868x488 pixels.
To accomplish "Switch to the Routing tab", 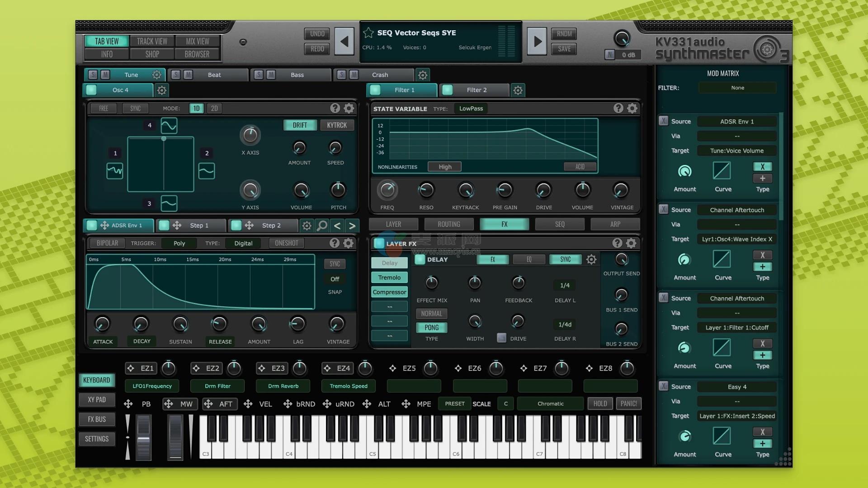I will coord(448,224).
